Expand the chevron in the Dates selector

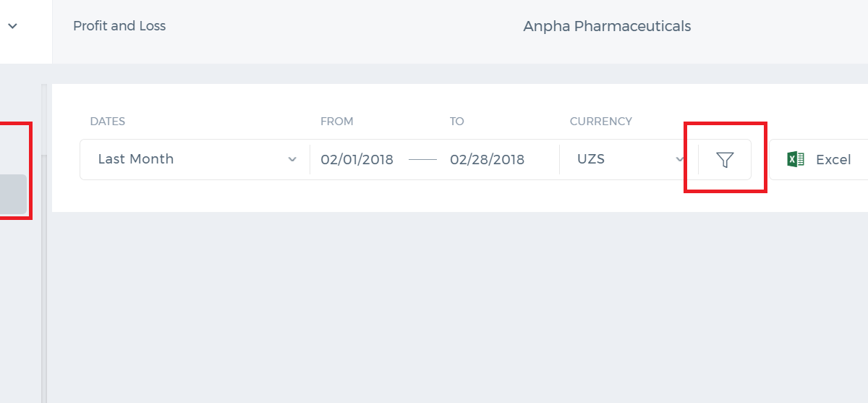pos(292,159)
